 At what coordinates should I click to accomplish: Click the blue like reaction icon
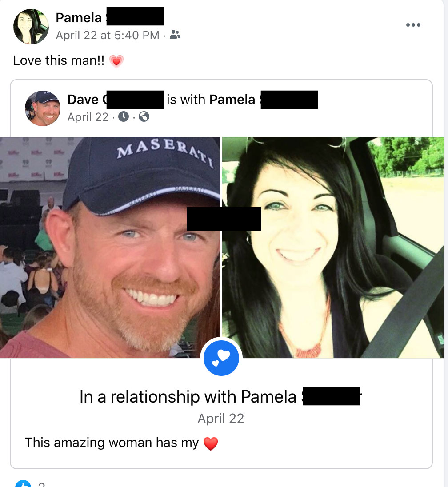23,484
